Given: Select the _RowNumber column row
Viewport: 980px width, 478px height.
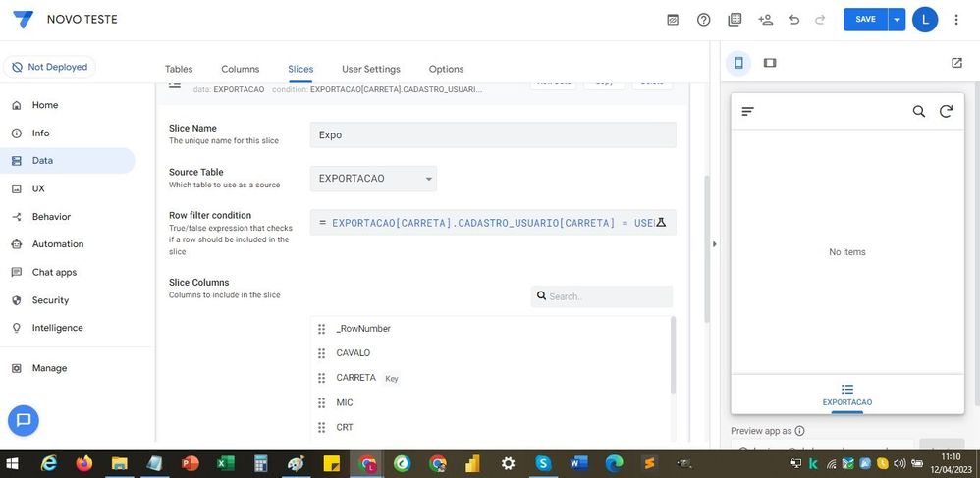Looking at the screenshot, I should (x=491, y=329).
